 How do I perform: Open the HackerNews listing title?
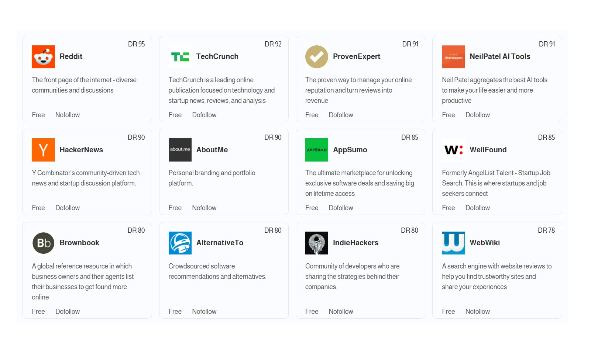tap(81, 150)
